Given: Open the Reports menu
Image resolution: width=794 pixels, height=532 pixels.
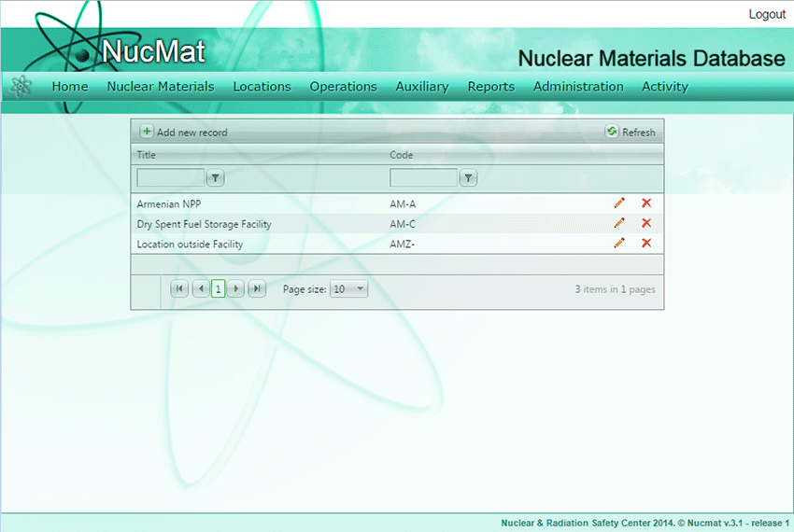Looking at the screenshot, I should point(491,87).
